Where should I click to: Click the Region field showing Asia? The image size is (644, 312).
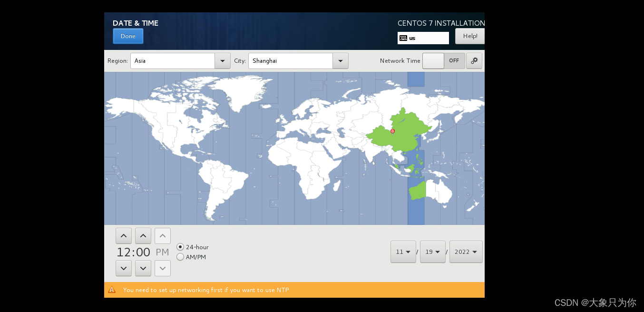tap(173, 61)
